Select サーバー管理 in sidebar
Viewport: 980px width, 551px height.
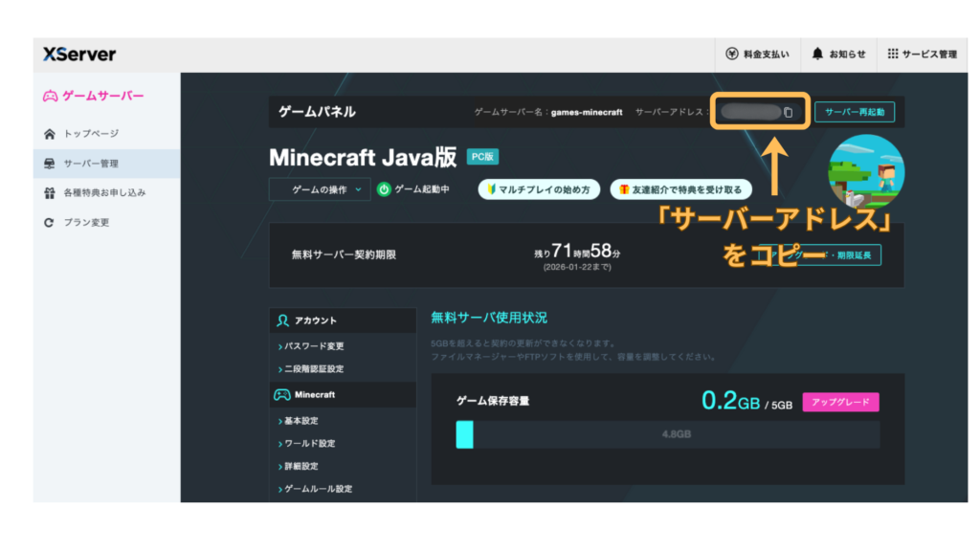(x=91, y=164)
